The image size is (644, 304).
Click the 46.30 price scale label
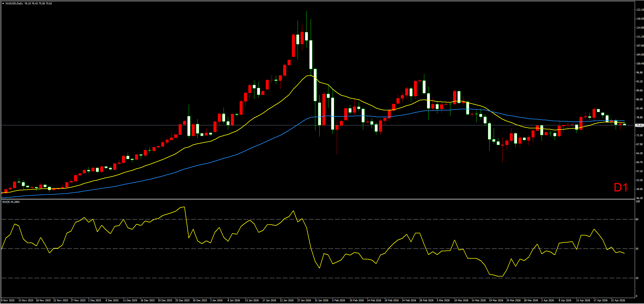point(640,198)
